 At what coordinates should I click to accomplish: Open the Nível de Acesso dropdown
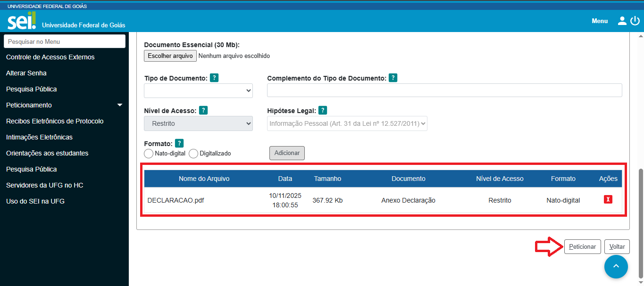pyautogui.click(x=198, y=123)
